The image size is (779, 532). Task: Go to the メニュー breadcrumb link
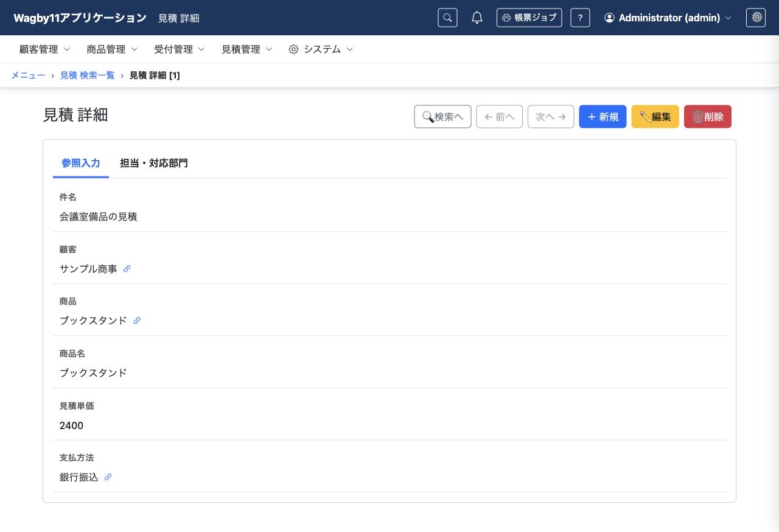pos(28,75)
